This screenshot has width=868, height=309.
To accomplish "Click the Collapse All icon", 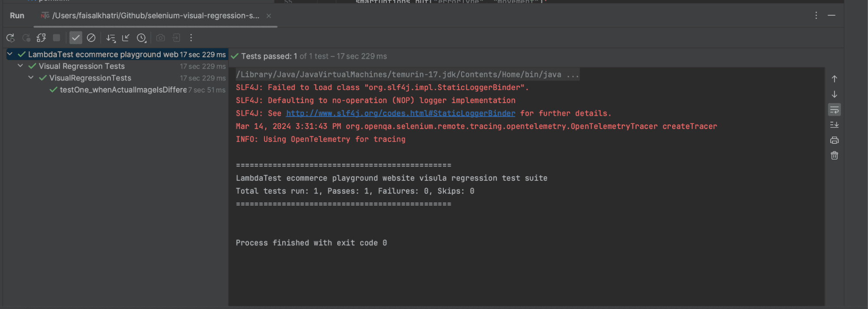I will pyautogui.click(x=126, y=38).
